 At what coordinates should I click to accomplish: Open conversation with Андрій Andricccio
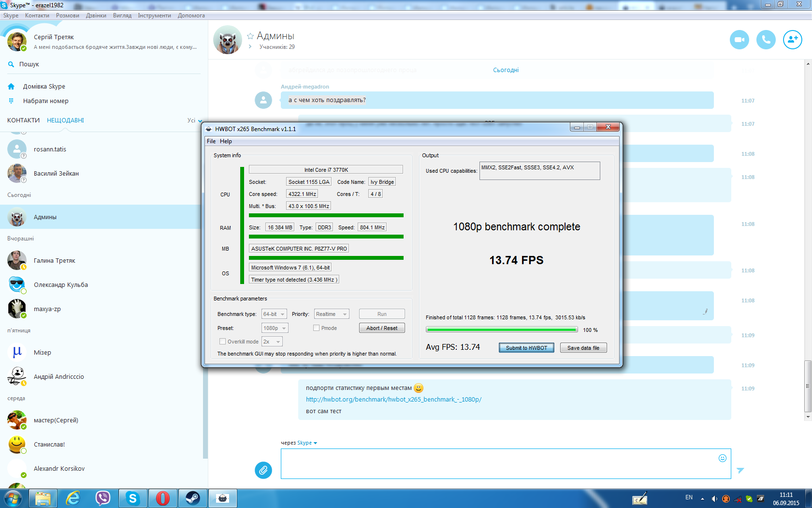point(101,376)
